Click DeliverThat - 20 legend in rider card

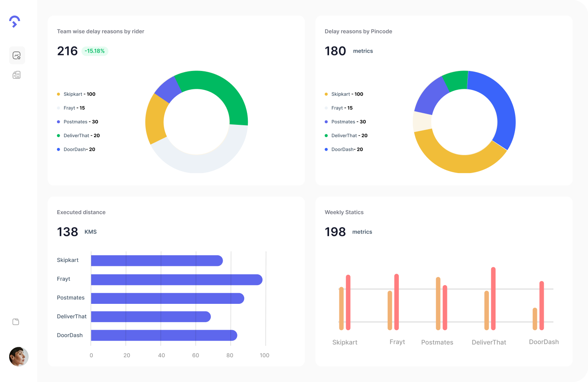(82, 136)
